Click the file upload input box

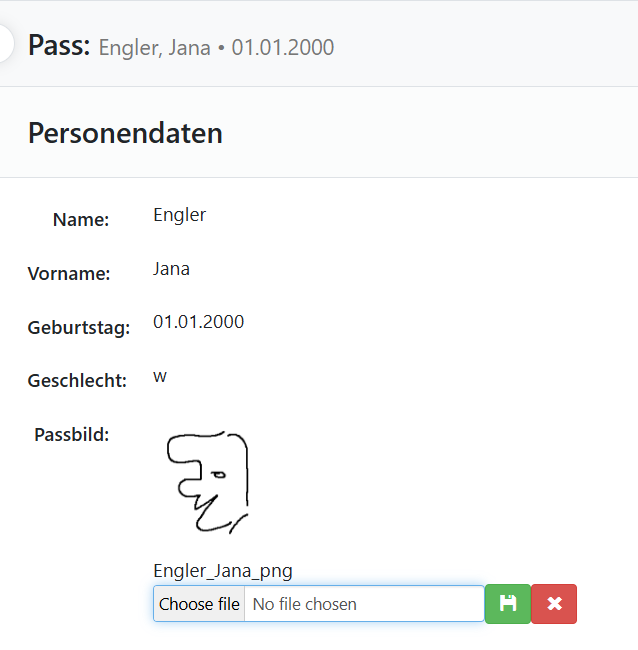(318, 604)
